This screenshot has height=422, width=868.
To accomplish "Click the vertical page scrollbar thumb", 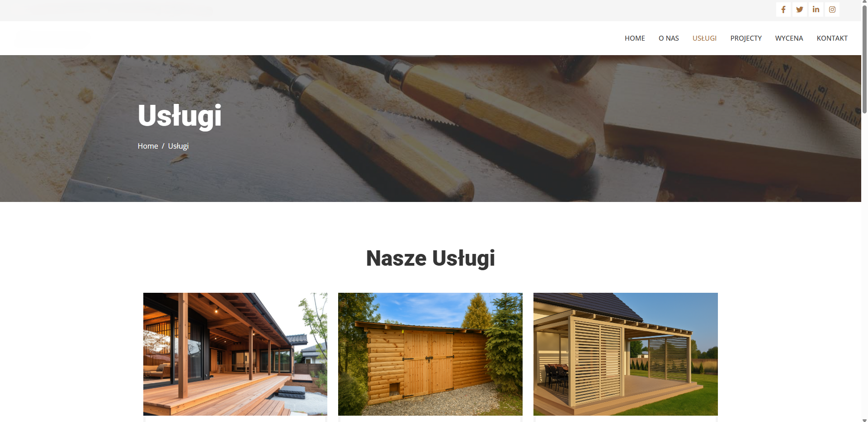I will tap(864, 59).
